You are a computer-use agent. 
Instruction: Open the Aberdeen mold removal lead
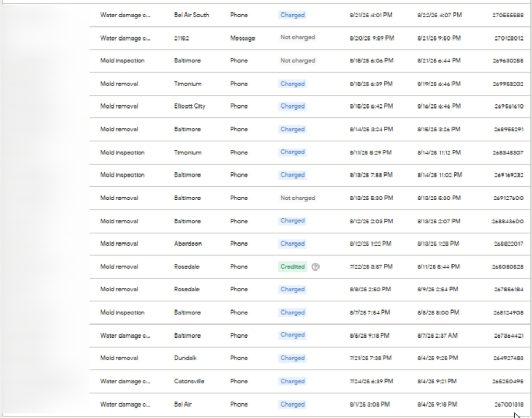pyautogui.click(x=119, y=244)
